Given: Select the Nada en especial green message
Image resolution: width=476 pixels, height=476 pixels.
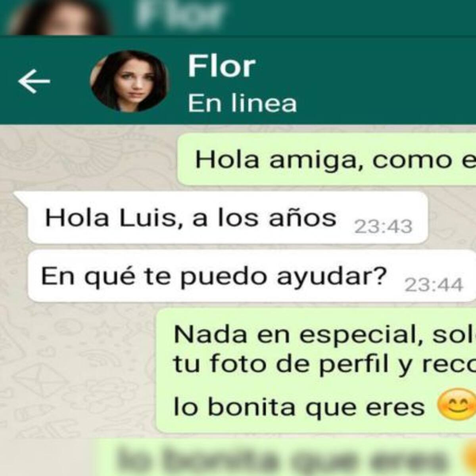Looking at the screenshot, I should (x=316, y=370).
